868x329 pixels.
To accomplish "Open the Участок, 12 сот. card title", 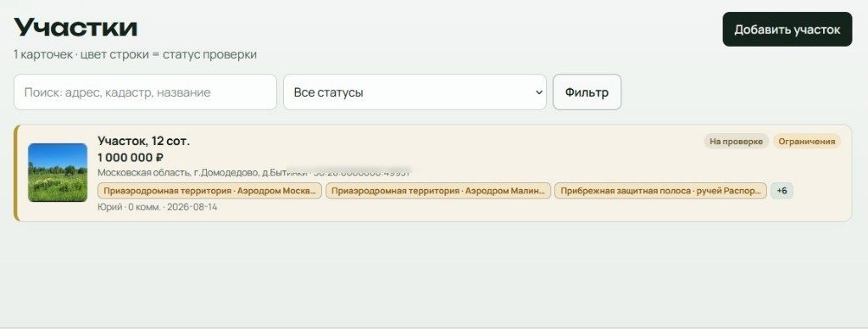I will click(144, 141).
